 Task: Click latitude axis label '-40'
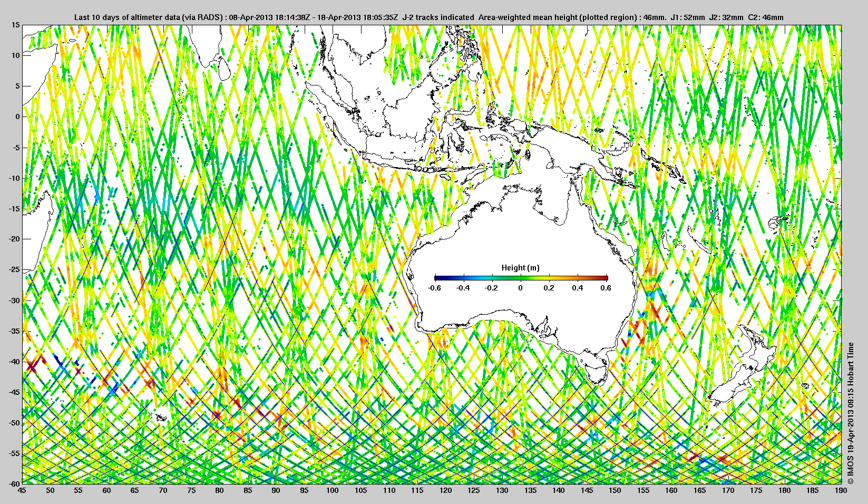point(14,362)
